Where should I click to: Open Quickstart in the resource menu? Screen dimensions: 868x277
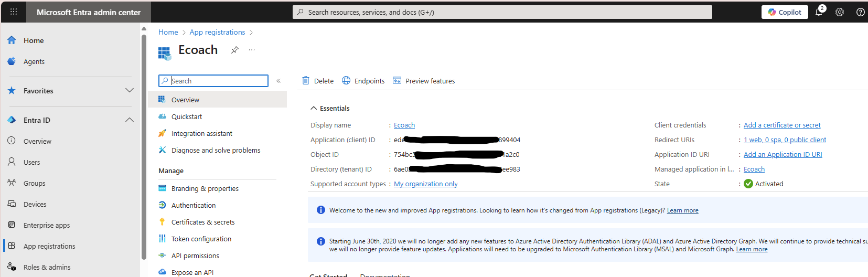(x=187, y=116)
